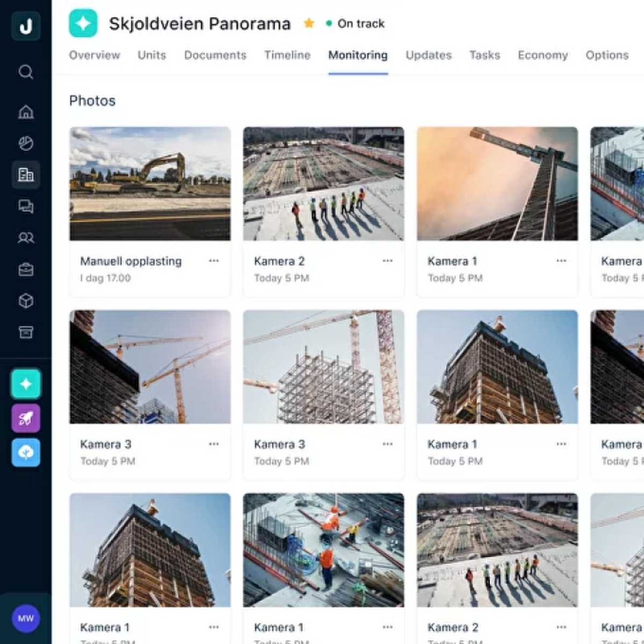Open the second-row tower under construction photo
This screenshot has height=644, width=644.
click(x=497, y=367)
